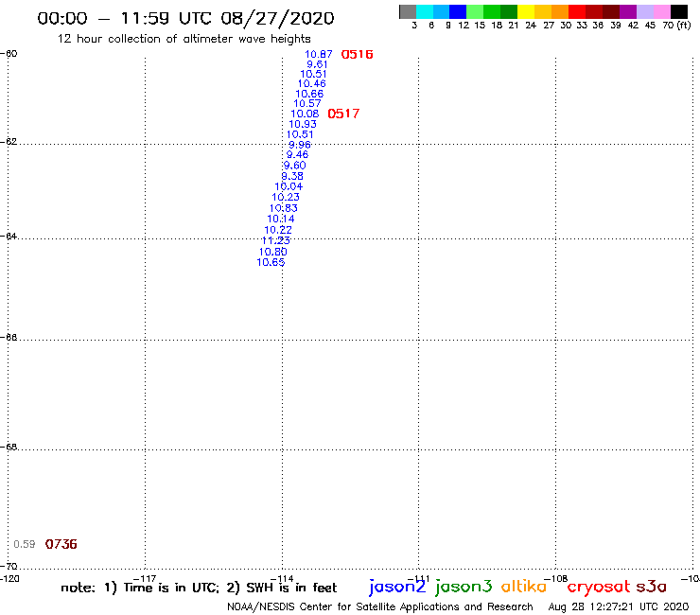The image size is (700, 615).
Task: Click the blue jason2 satellite legend label
Action: pyautogui.click(x=397, y=587)
